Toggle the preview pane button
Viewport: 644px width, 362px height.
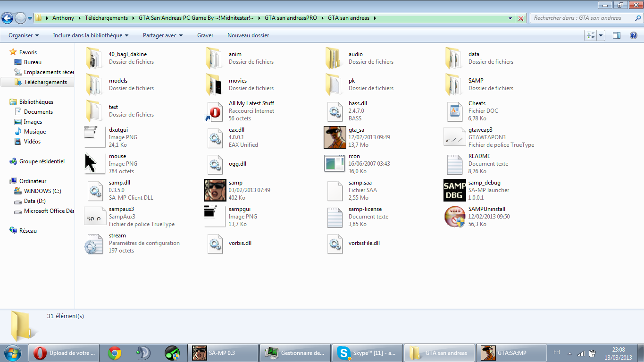click(617, 35)
